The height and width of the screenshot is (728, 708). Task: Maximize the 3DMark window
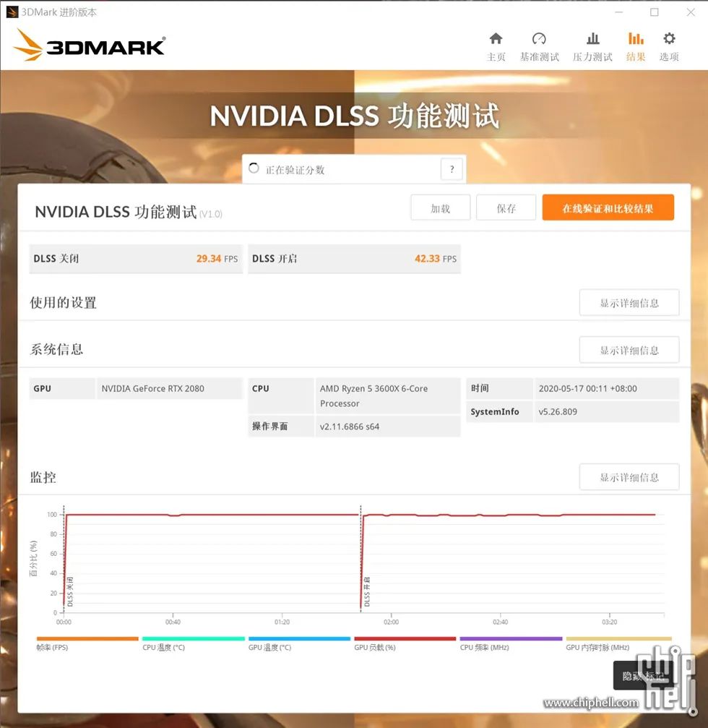(x=655, y=12)
